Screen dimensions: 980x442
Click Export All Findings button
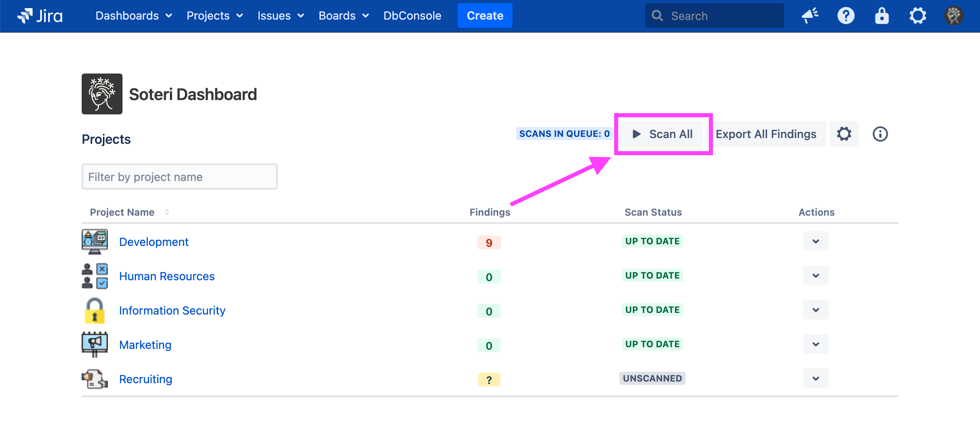(766, 134)
